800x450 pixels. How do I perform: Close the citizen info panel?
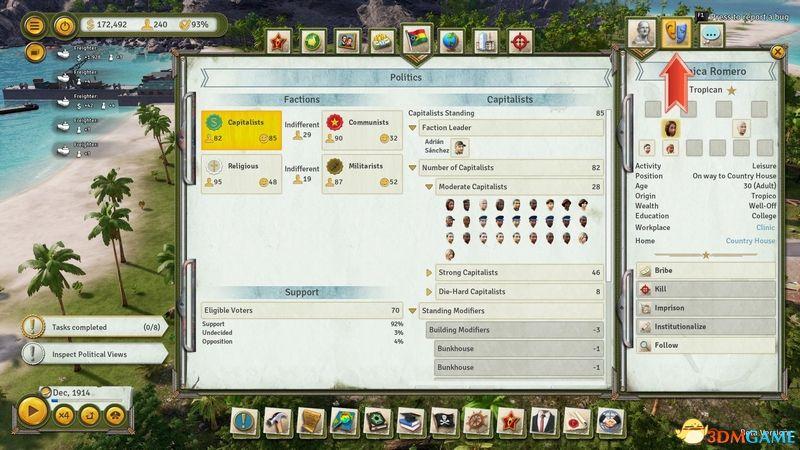point(777,52)
